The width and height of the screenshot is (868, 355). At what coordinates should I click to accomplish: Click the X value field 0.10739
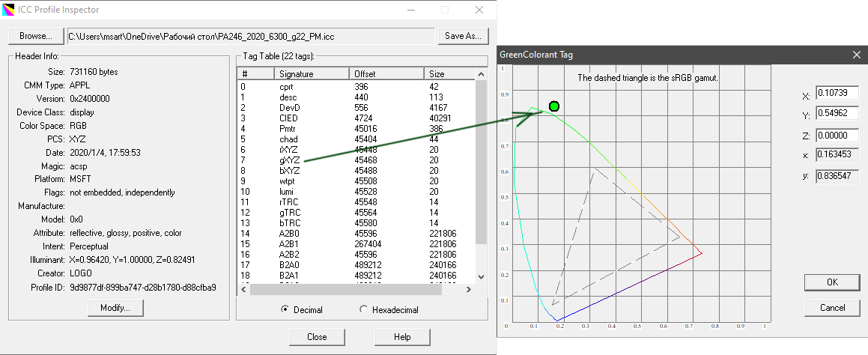(837, 94)
